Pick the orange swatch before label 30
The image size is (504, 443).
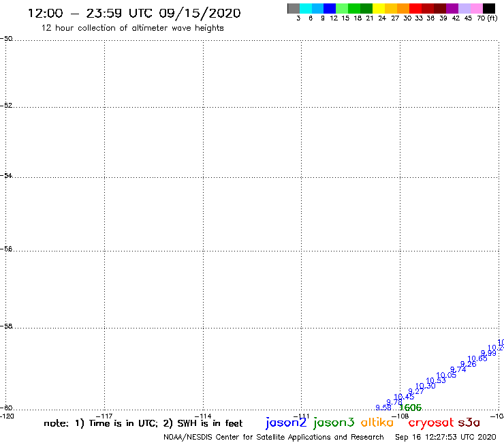tap(403, 8)
